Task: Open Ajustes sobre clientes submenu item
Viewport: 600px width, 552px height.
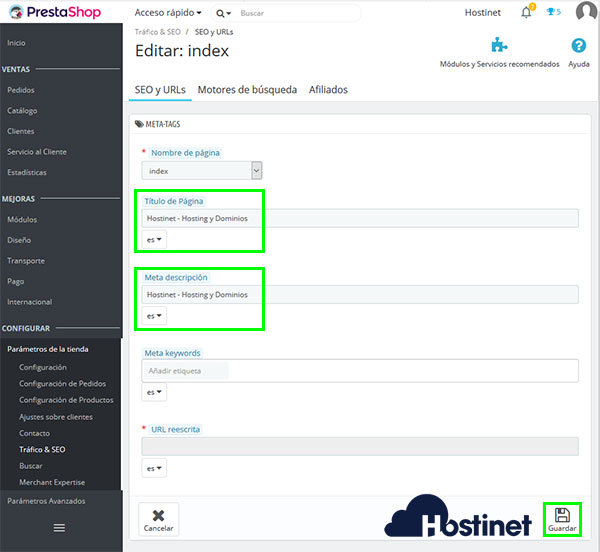Action: click(56, 417)
